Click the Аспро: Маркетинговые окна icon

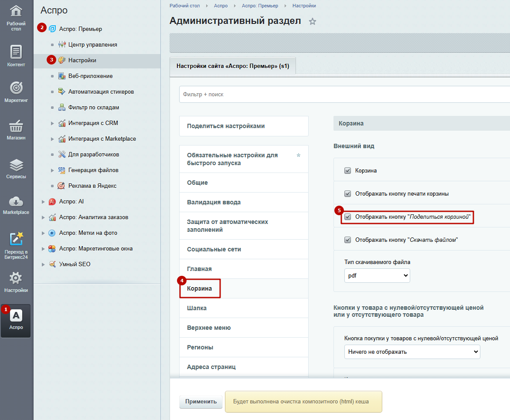tap(52, 249)
